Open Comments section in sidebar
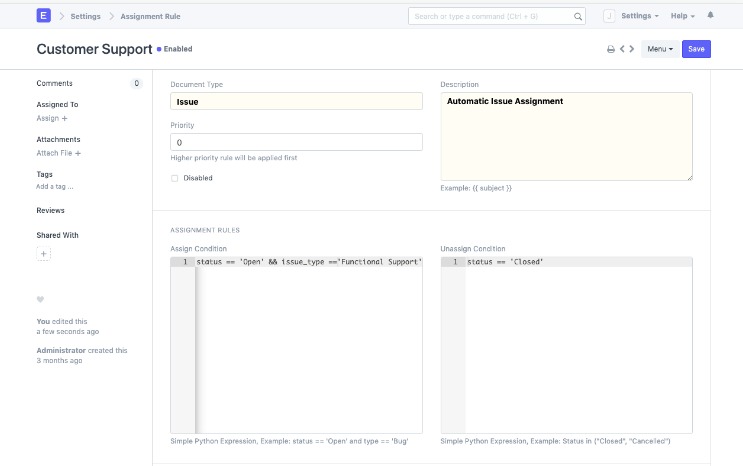 click(54, 83)
